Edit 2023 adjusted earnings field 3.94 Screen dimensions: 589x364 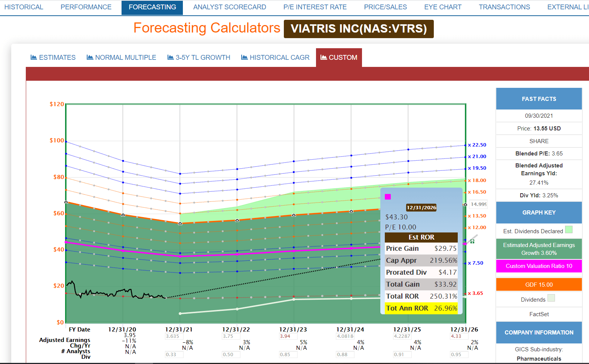(288, 336)
